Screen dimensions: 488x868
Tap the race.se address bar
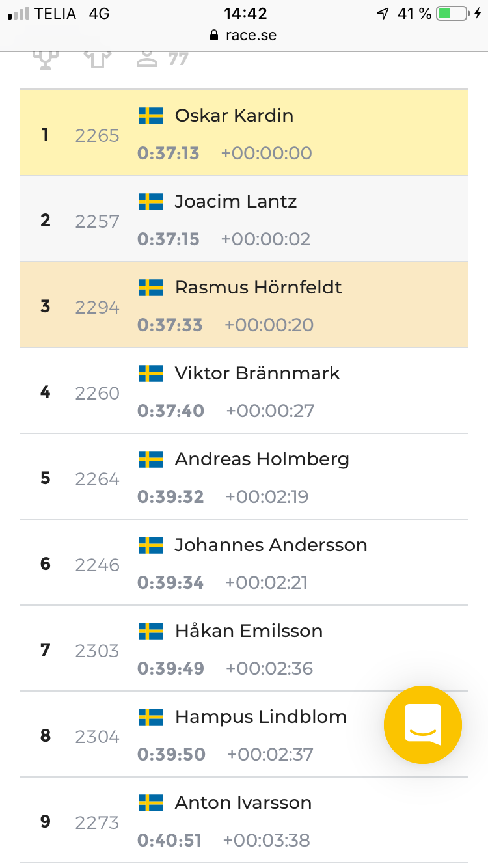click(243, 35)
